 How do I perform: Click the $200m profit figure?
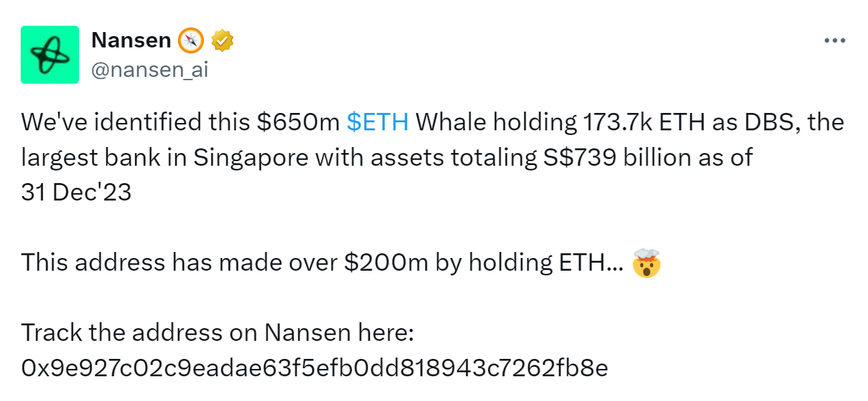click(387, 263)
